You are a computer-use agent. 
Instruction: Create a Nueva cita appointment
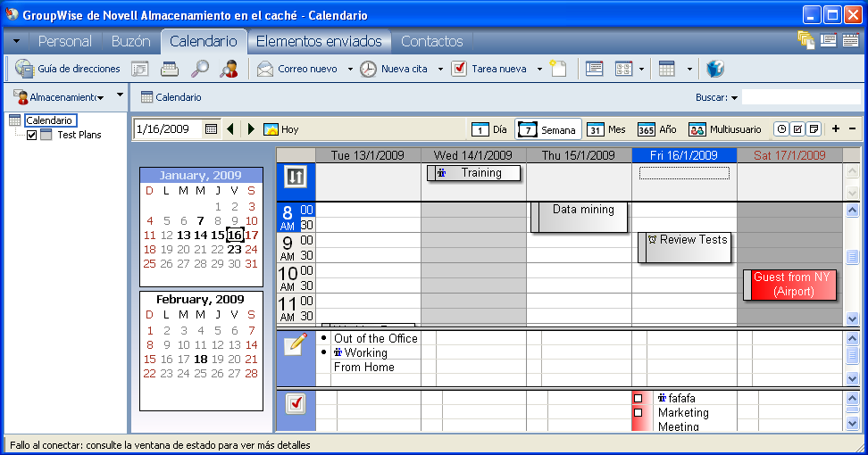394,69
